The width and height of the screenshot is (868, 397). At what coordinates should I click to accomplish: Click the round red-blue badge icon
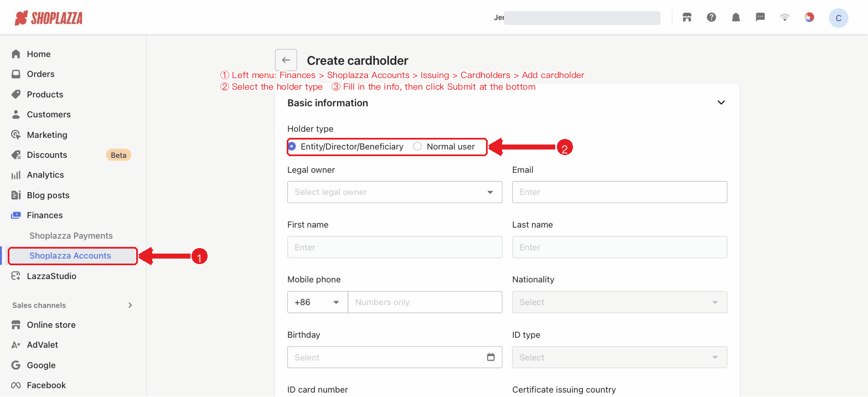[x=809, y=17]
